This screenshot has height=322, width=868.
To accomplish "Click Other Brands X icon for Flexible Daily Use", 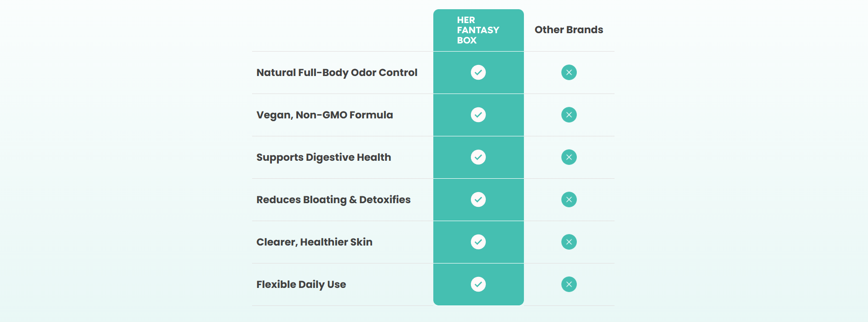I will point(569,284).
